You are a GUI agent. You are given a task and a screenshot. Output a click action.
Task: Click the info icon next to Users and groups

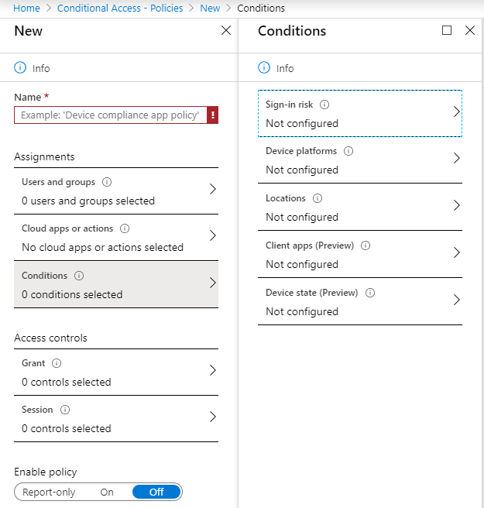pyautogui.click(x=107, y=182)
